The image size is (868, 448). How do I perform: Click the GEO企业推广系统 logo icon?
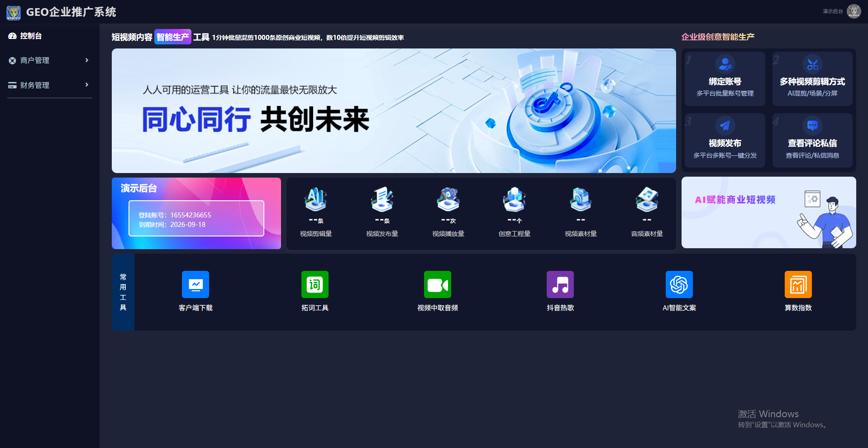click(14, 12)
